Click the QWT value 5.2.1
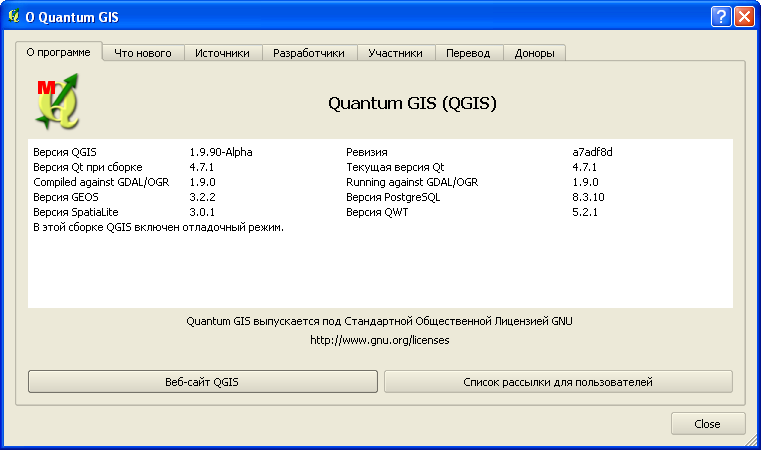The height and width of the screenshot is (450, 761). [x=585, y=213]
